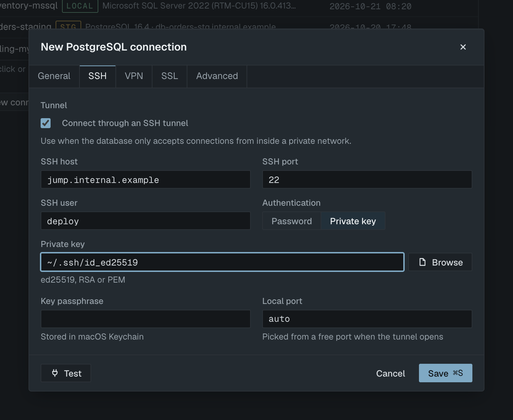Test the connection with plug button

pos(66,373)
